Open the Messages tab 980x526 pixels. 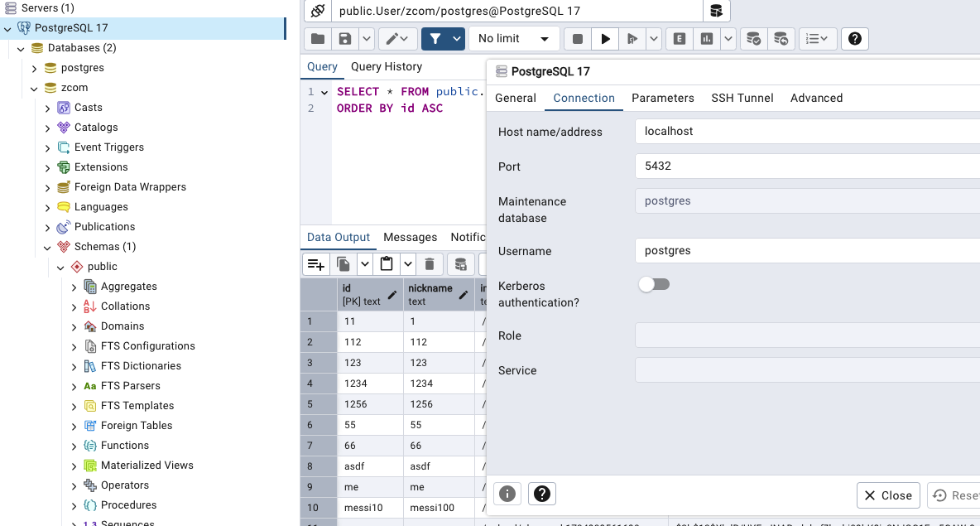pyautogui.click(x=410, y=237)
